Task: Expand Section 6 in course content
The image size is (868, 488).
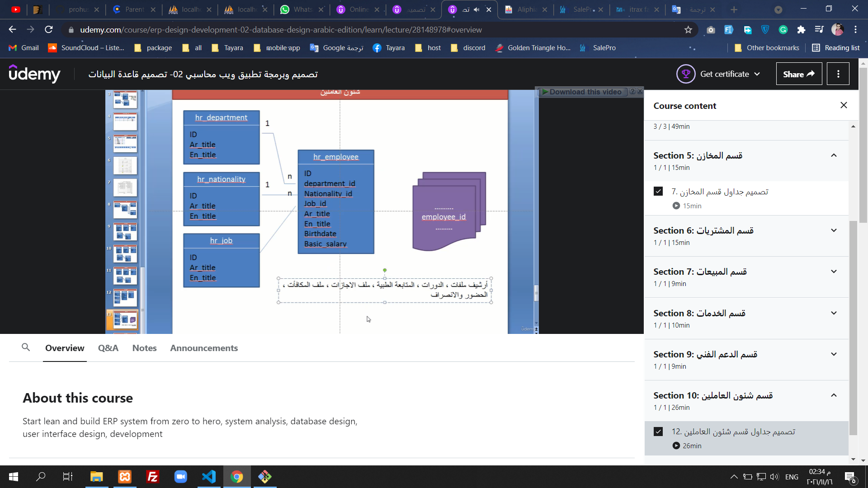Action: (834, 230)
